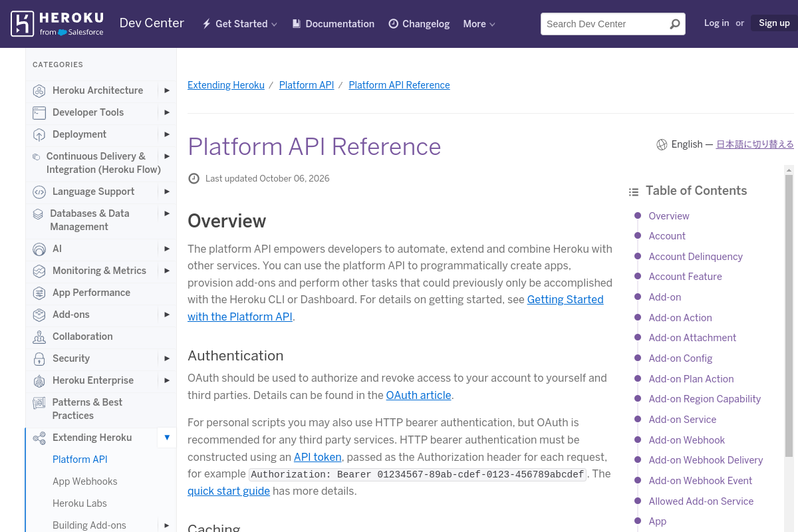Image resolution: width=798 pixels, height=532 pixels.
Task: Click the Extending Heroku category icon
Action: [x=39, y=438]
